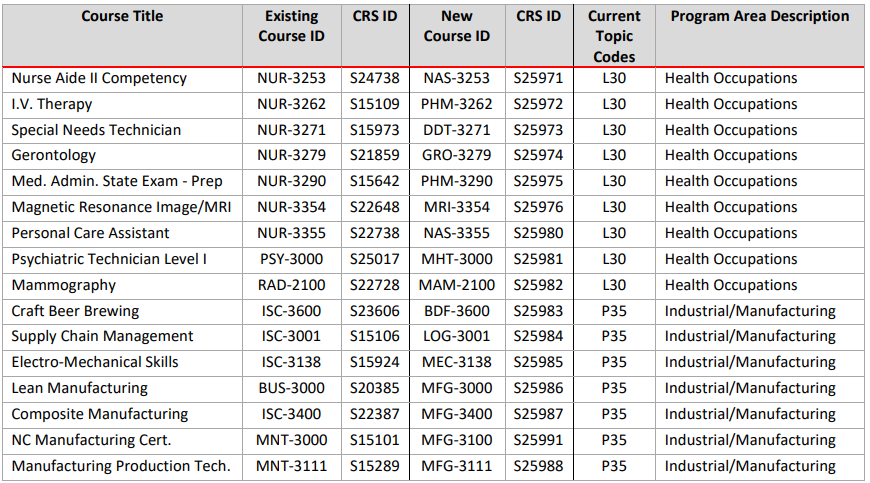Select the Nurse Aide II Competency cell
The image size is (870, 483).
pyautogui.click(x=99, y=78)
